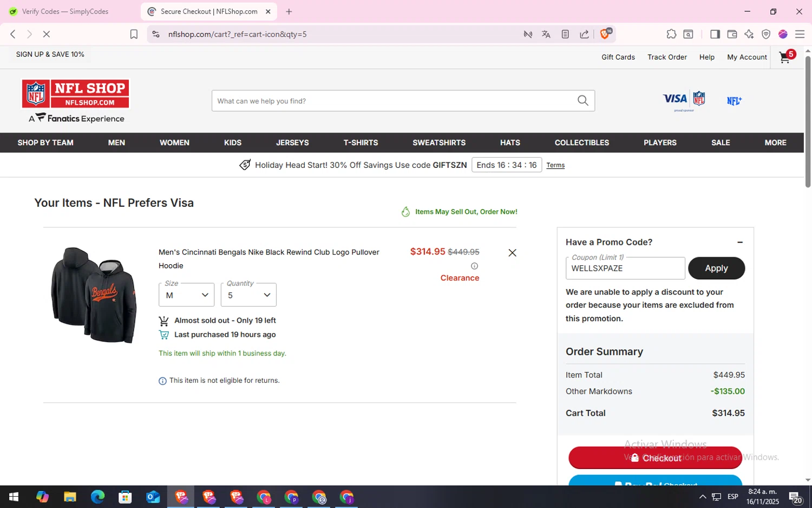This screenshot has width=812, height=508.
Task: Click the browser bookmark icon
Action: pos(134,34)
